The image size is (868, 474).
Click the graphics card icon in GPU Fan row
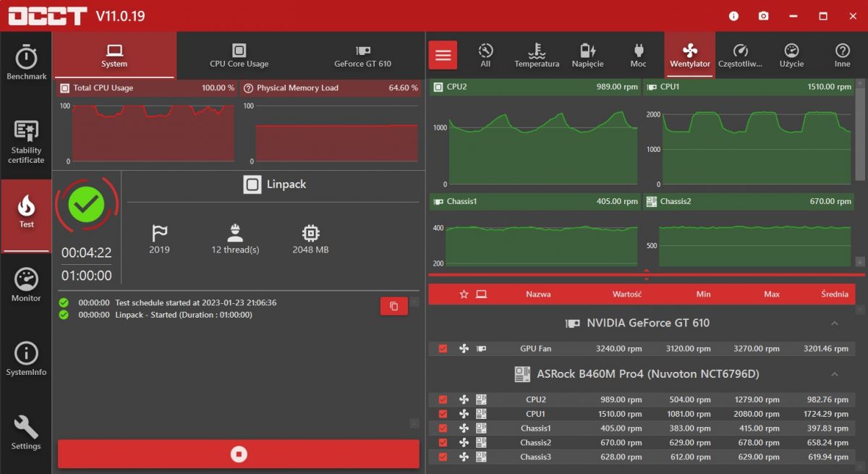tap(481, 348)
